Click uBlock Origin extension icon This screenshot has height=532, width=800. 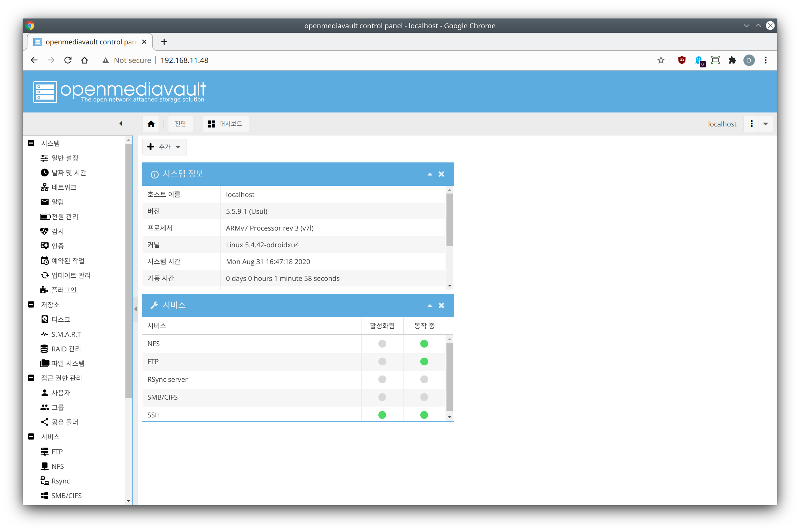pos(682,60)
